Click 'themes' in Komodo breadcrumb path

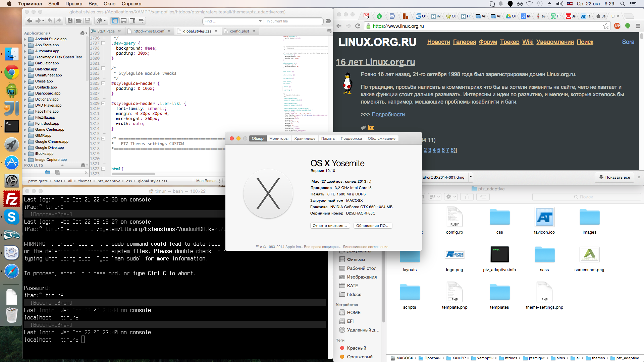(x=85, y=181)
